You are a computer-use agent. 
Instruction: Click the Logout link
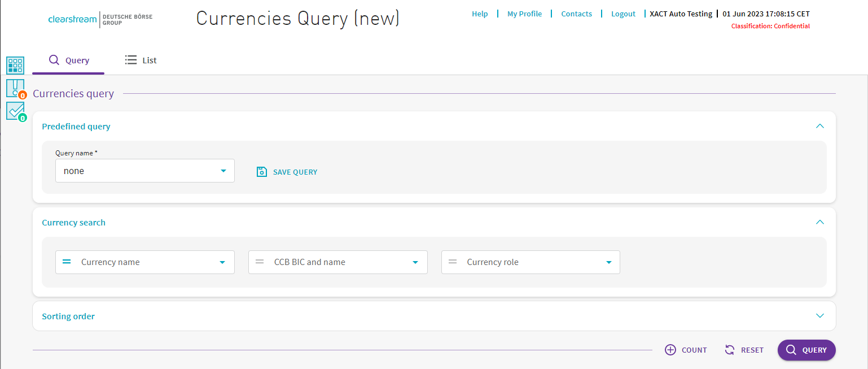623,14
